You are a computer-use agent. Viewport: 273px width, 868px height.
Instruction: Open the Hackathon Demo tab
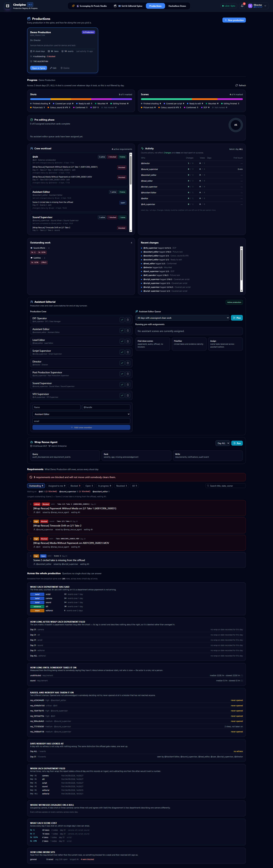[177, 6]
